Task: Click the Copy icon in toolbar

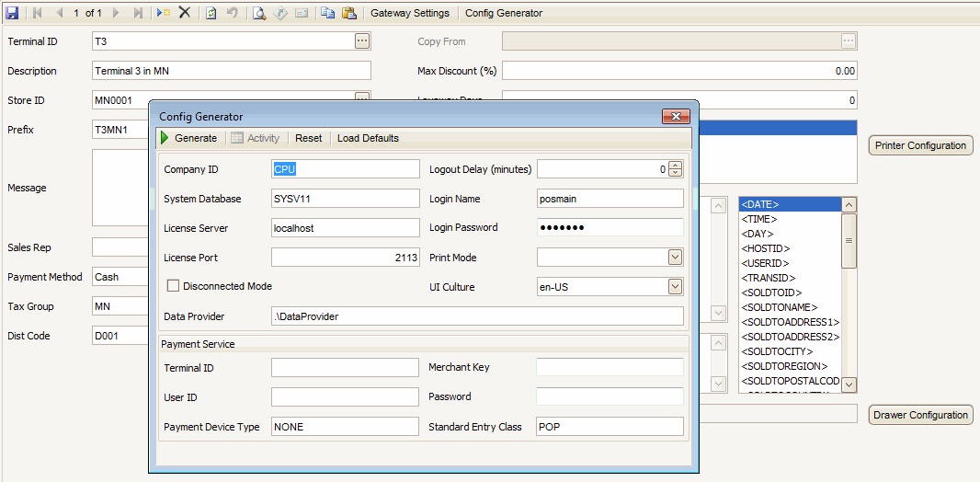Action: pos(328,13)
